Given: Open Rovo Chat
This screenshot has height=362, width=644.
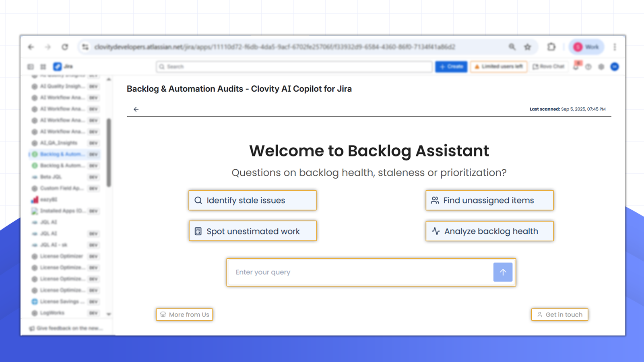Looking at the screenshot, I should pos(549,67).
